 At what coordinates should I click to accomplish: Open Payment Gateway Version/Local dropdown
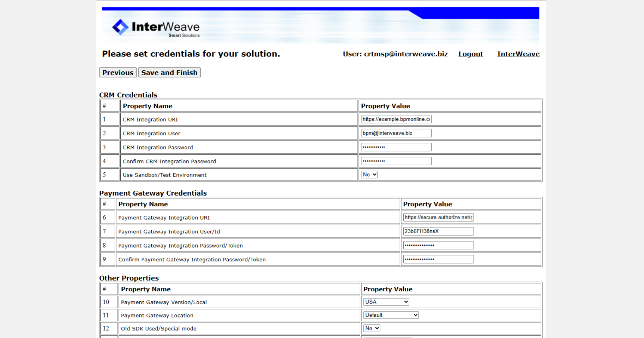tap(386, 302)
